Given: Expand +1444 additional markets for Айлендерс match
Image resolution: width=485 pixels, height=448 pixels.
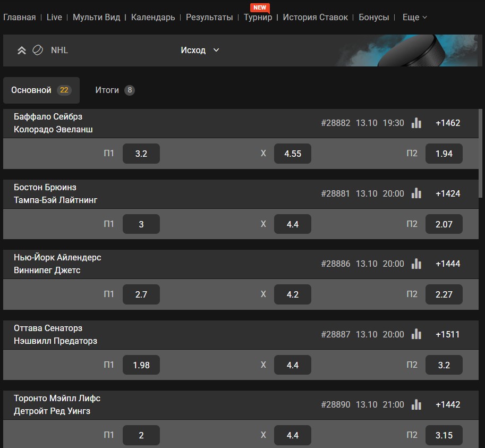Looking at the screenshot, I should point(448,264).
